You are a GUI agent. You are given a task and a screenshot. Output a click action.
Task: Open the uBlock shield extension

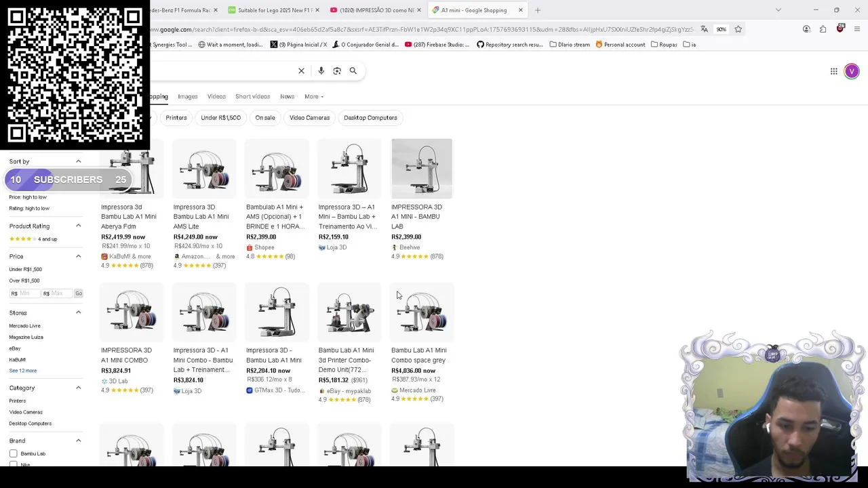840,28
